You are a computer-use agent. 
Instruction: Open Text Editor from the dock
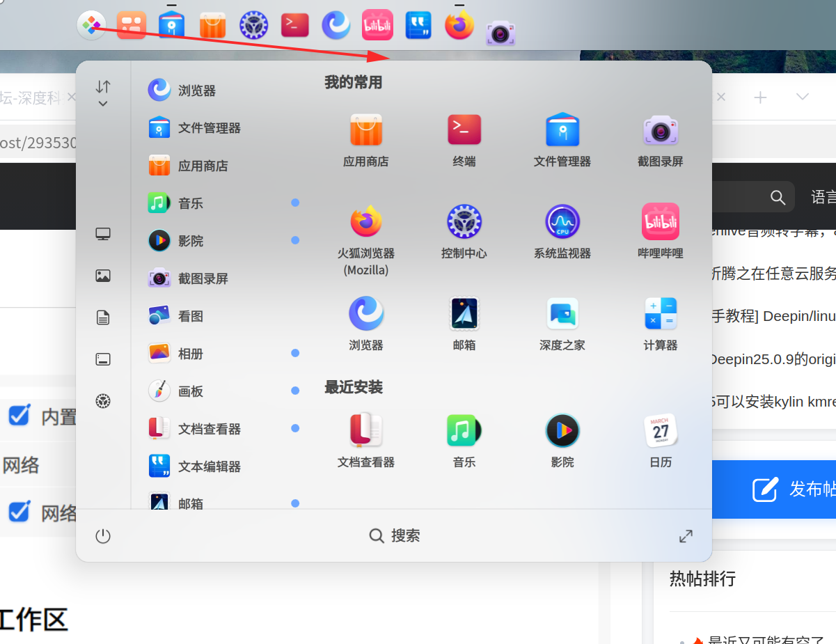[x=418, y=26]
